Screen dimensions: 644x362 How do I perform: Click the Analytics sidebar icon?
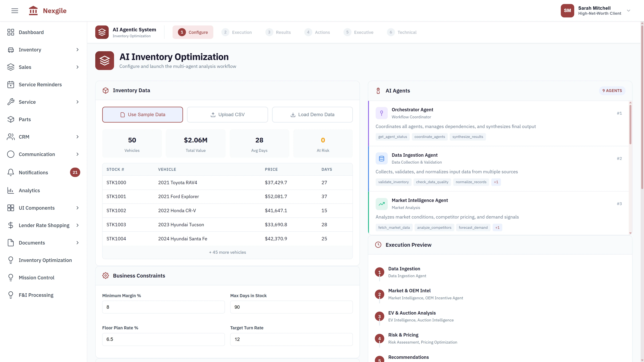click(11, 190)
